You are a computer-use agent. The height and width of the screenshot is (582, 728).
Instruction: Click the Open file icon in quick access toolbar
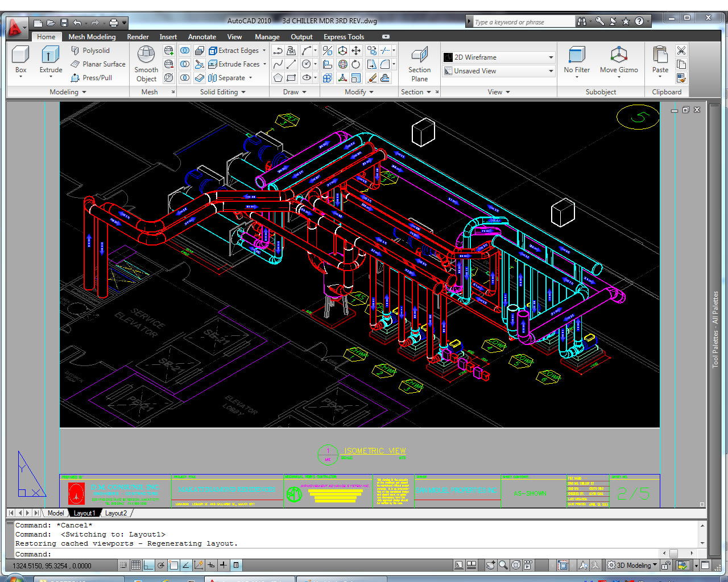51,23
